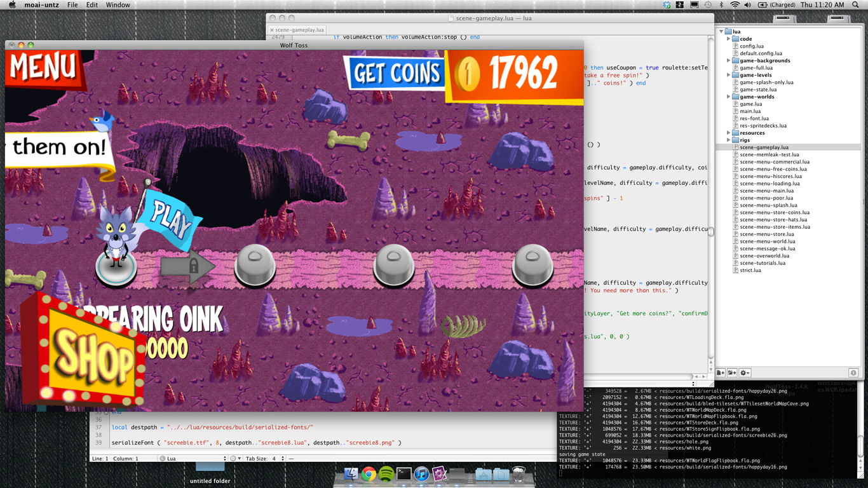
Task: Open scene-menu-store-hats.lua file
Action: 775,220
